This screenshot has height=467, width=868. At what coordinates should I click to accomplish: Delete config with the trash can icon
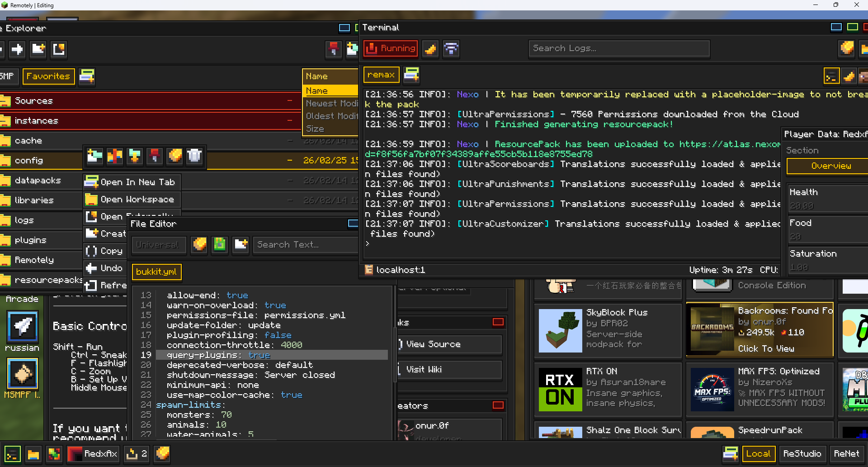(x=194, y=156)
